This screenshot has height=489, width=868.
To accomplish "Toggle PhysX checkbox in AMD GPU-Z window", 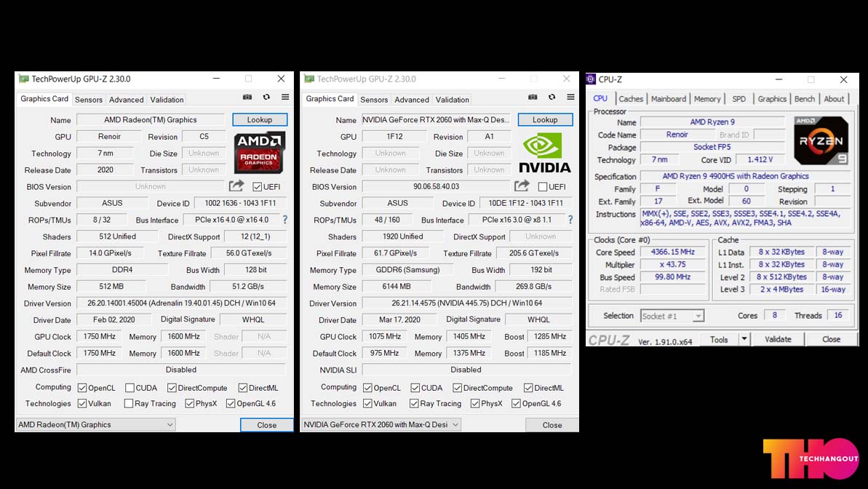I will point(189,403).
